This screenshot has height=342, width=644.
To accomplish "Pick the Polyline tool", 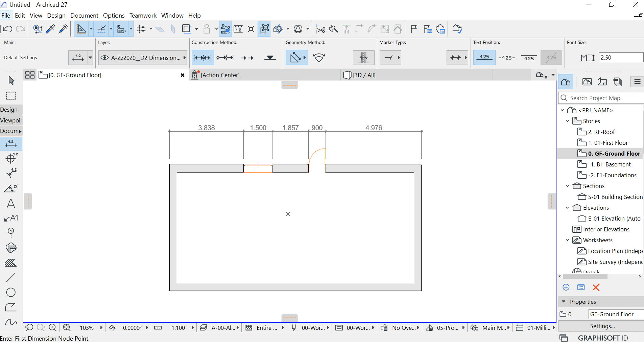I will point(11,307).
